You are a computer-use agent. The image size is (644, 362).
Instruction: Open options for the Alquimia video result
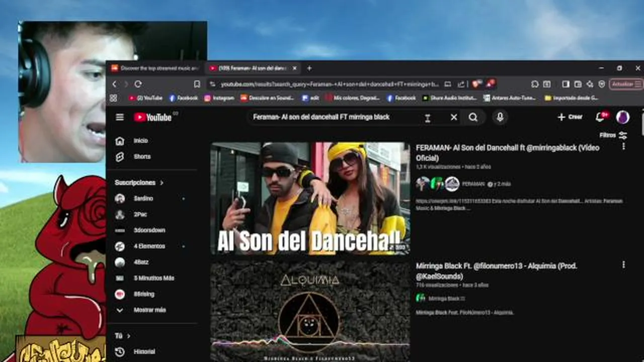[x=623, y=264]
